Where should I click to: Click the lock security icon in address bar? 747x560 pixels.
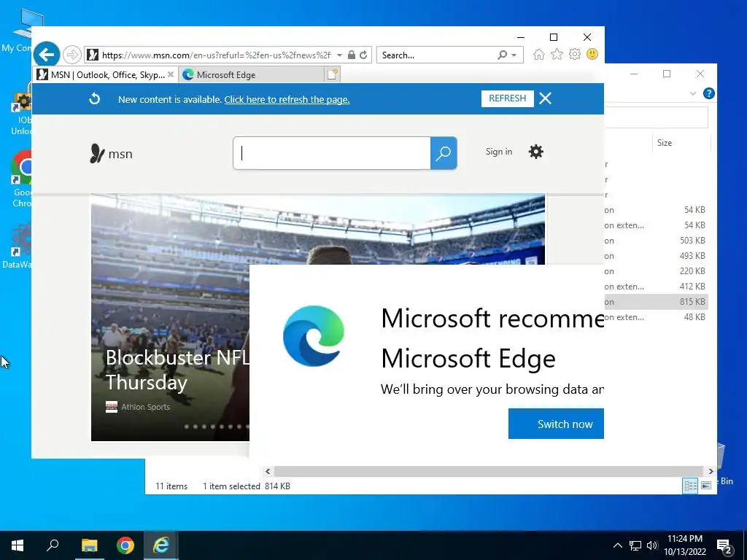(x=351, y=55)
